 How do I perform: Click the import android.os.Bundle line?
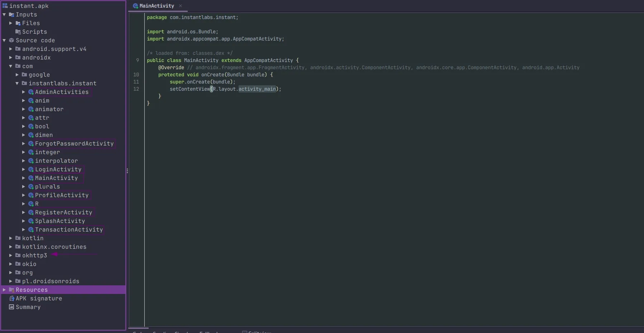pos(182,32)
